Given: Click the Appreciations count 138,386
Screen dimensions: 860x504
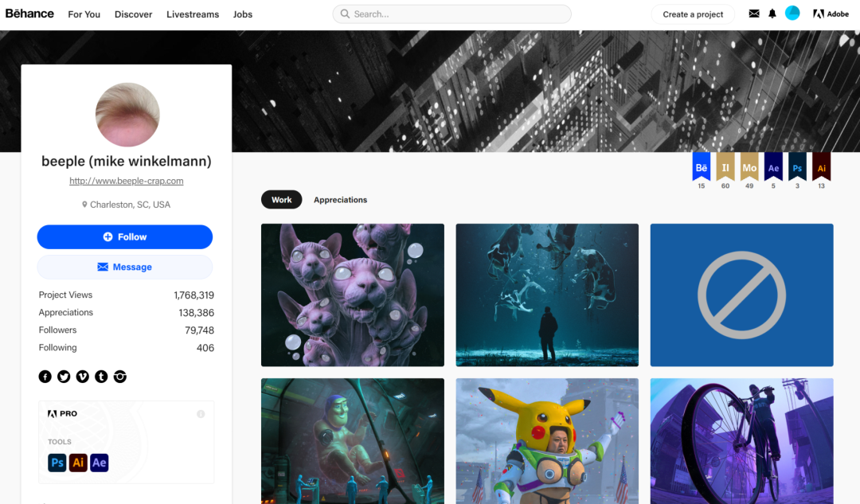Looking at the screenshot, I should [197, 313].
